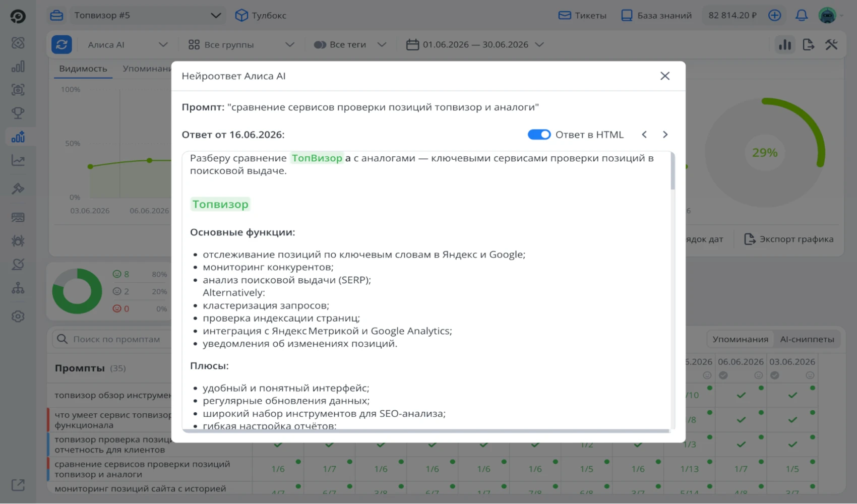Click the chart view icon in toolbar
Viewport: 857px width, 504px height.
coord(785,44)
